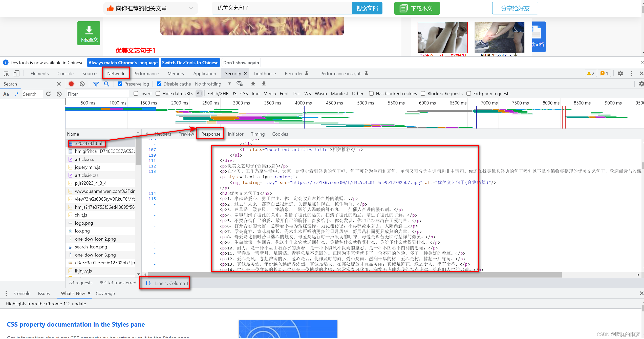Open the Headers tab for the request

coord(163,134)
